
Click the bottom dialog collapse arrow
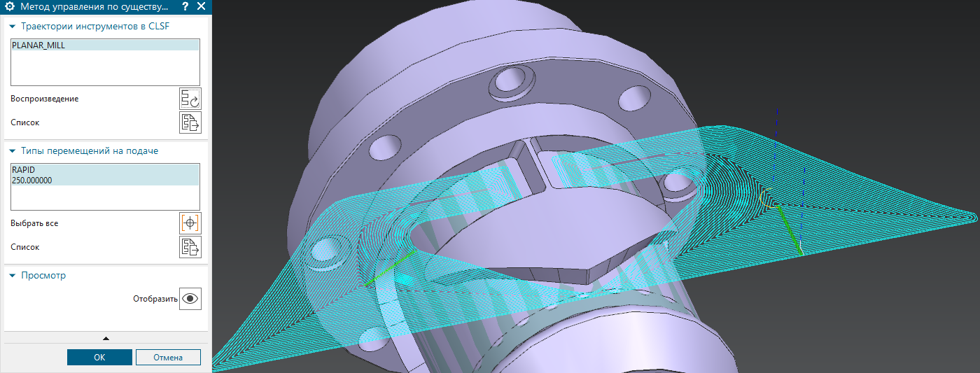click(x=106, y=339)
